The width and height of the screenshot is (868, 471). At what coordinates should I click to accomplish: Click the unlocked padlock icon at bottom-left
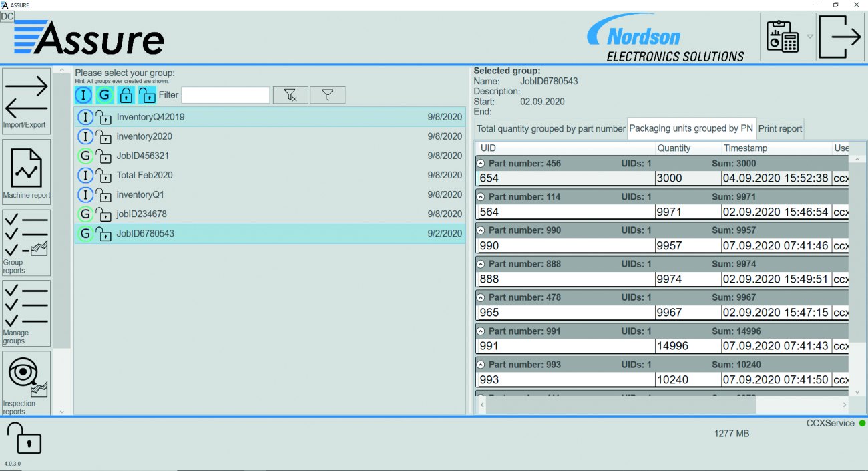click(24, 439)
